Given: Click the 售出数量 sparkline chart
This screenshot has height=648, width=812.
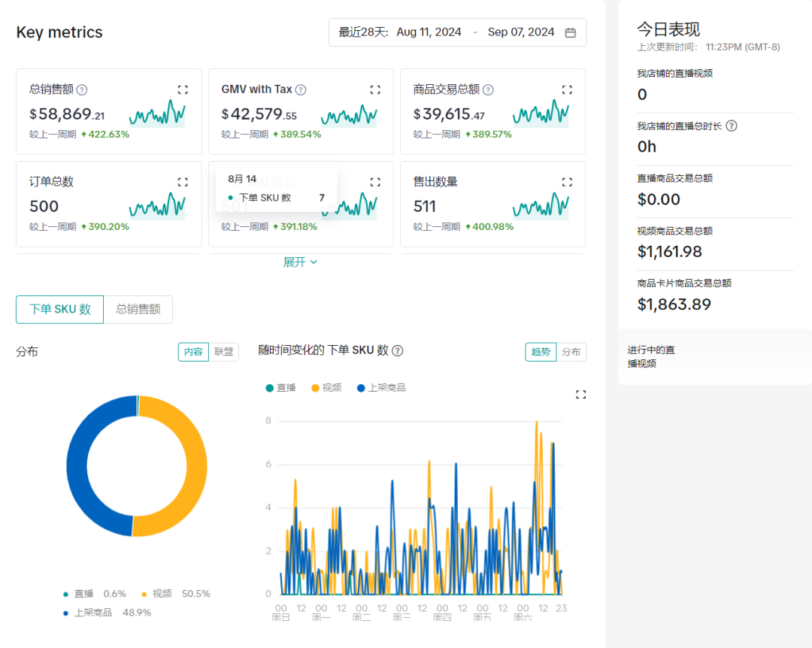Looking at the screenshot, I should [x=541, y=205].
